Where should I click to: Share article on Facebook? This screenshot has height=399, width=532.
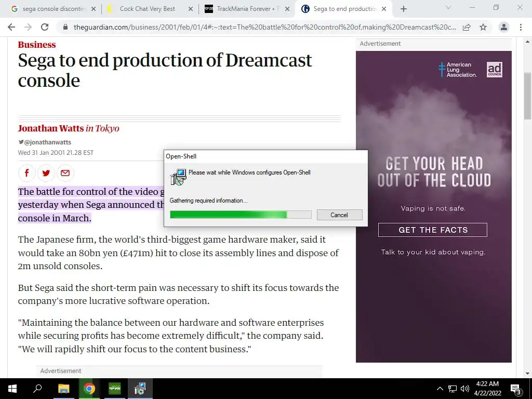click(27, 173)
